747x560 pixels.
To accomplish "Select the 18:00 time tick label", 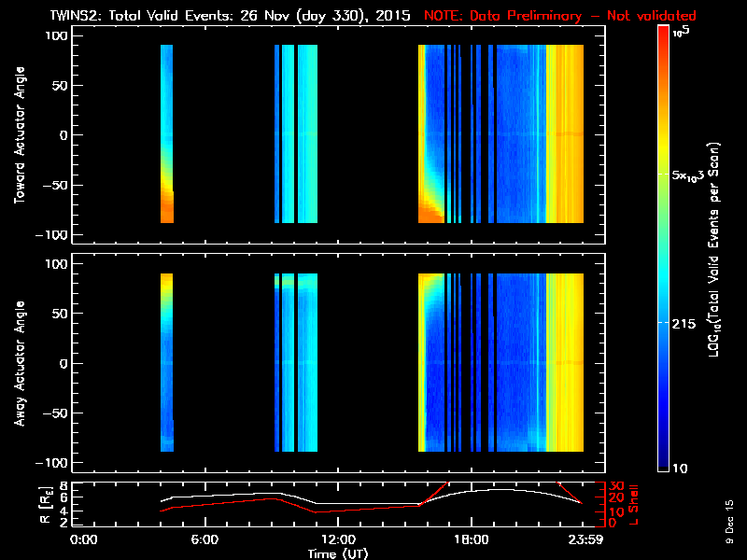I will (471, 540).
